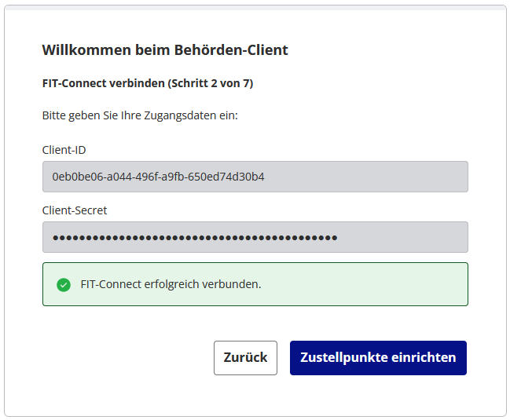
Task: Focus the Client-Secret password field
Action: [255, 237]
